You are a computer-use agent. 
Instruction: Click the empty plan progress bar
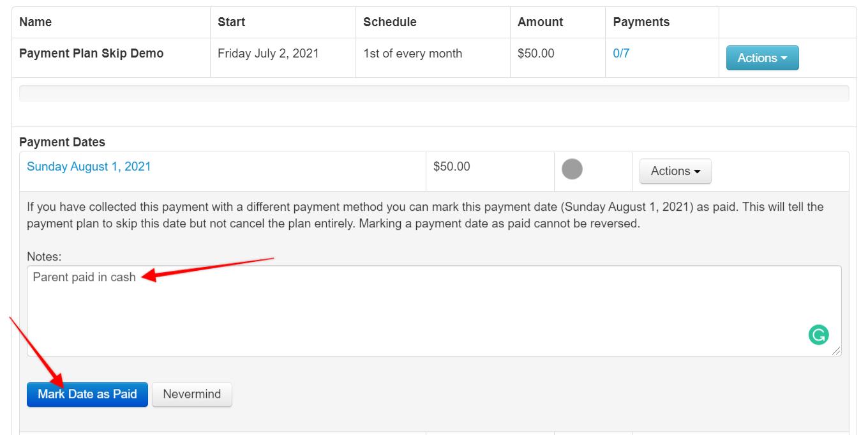434,93
